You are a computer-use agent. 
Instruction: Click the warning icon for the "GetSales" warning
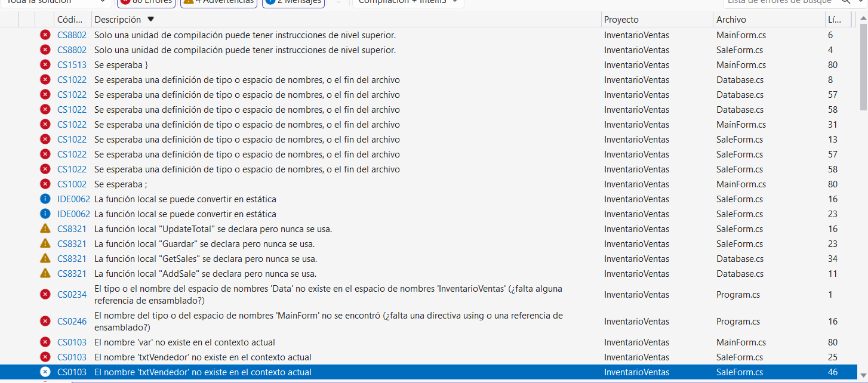45,259
